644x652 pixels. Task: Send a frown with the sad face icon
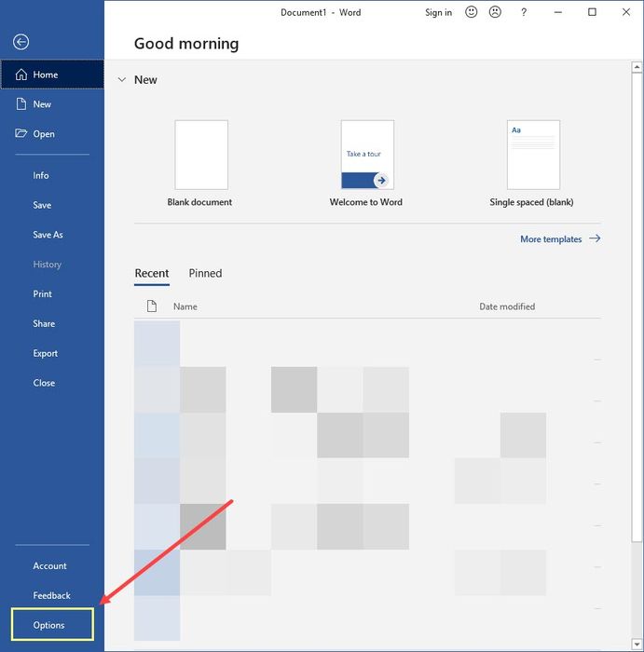pos(495,12)
